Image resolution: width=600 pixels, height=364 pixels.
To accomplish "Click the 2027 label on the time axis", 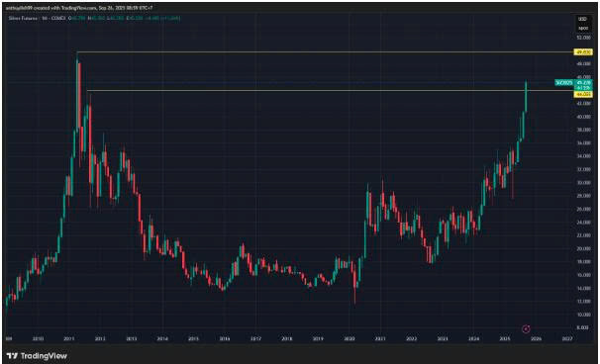I will point(567,338).
